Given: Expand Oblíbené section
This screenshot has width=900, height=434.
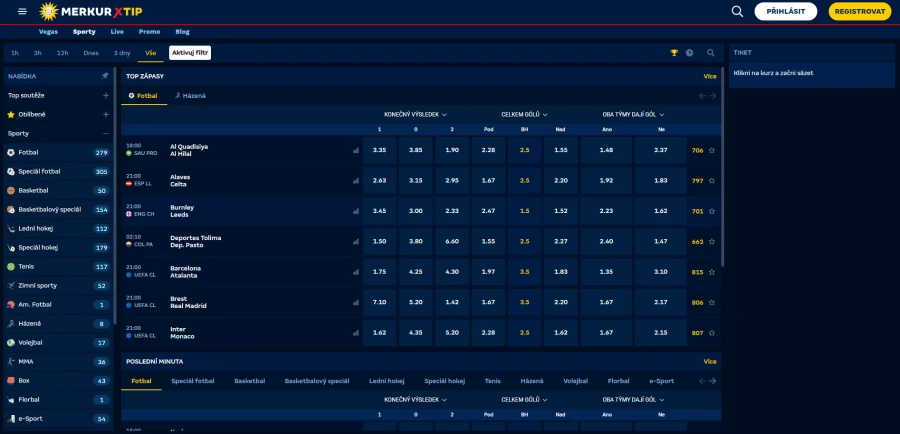Looking at the screenshot, I should (106, 114).
